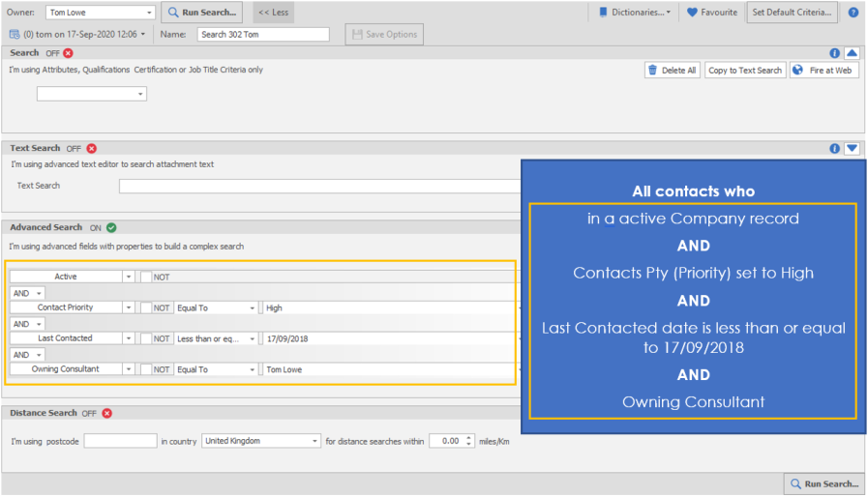The width and height of the screenshot is (868, 497).
Task: Click the << Less button
Action: pos(273,13)
